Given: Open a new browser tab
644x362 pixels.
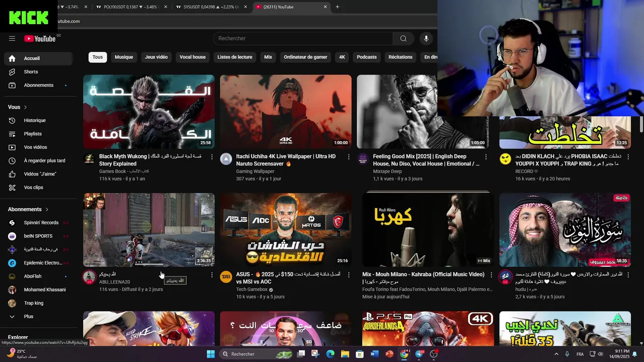Looking at the screenshot, I should tap(337, 7).
